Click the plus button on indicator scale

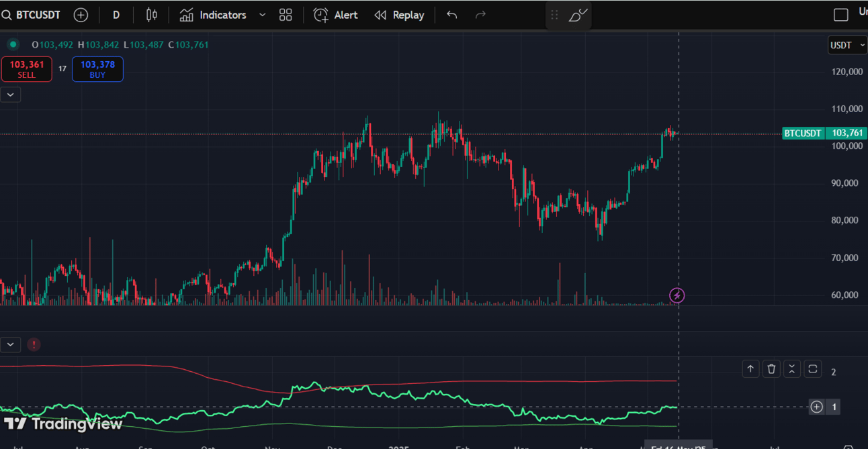point(816,407)
